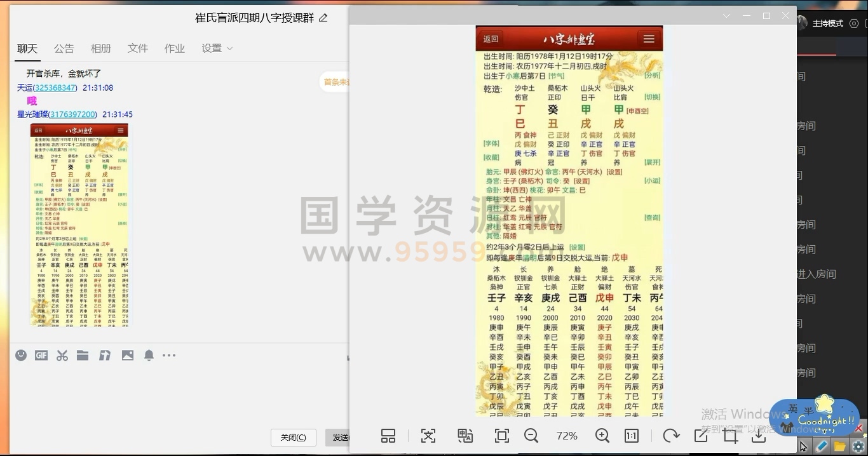Open the gear settings at bottom right corner
The height and width of the screenshot is (456, 868).
(x=858, y=447)
